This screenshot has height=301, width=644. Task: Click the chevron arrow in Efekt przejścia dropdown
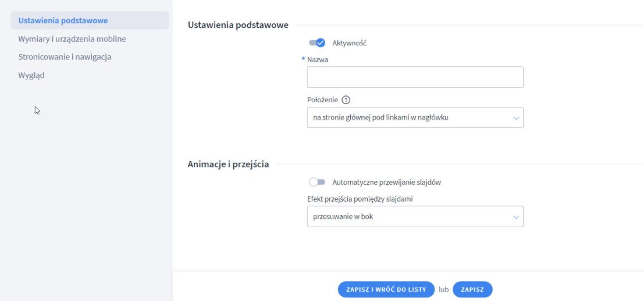[516, 217]
